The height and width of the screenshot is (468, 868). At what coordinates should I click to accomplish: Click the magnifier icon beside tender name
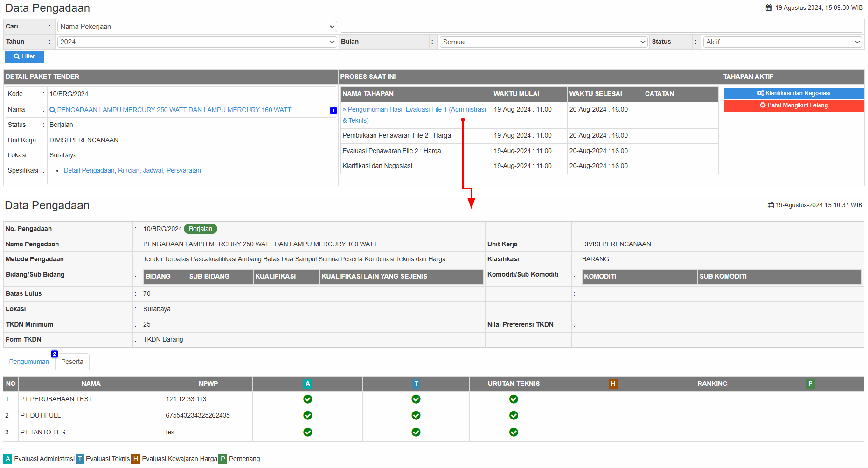click(53, 110)
